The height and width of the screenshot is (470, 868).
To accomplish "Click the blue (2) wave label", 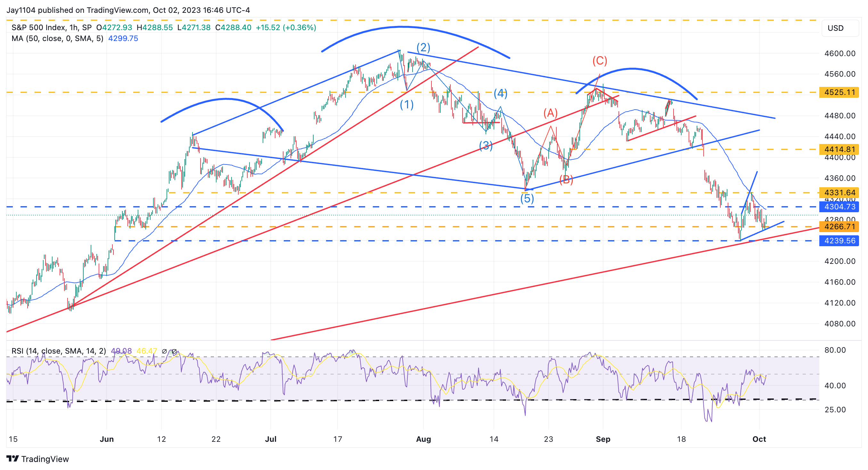I will tap(423, 47).
